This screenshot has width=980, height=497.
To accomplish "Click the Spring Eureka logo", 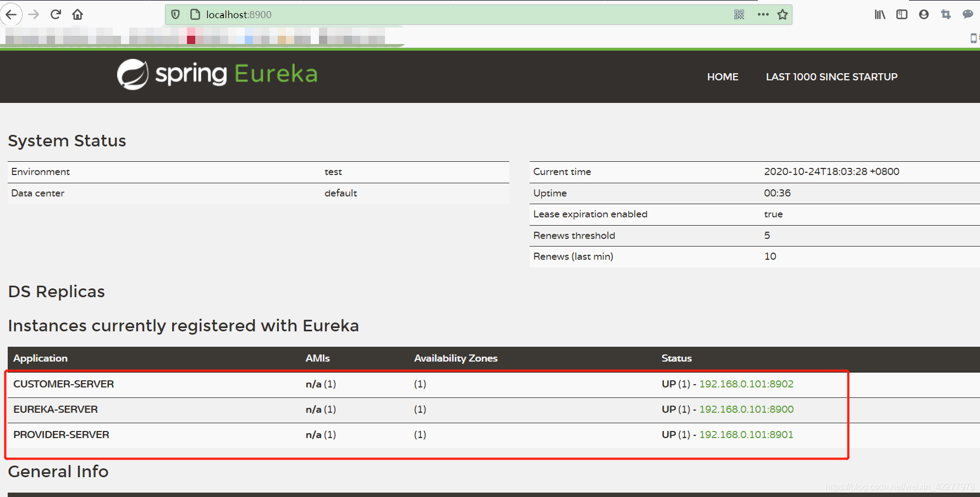I will tap(217, 74).
